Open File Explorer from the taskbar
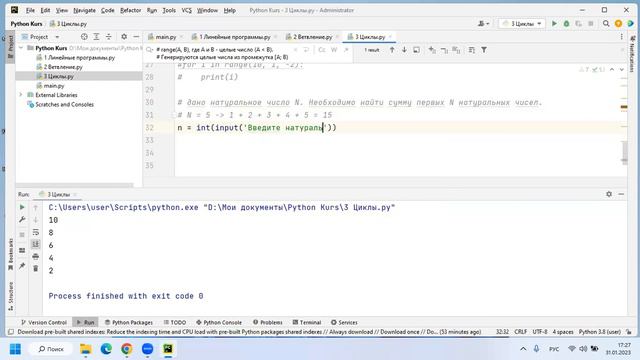Screen dimensions: 640x360 86,349
